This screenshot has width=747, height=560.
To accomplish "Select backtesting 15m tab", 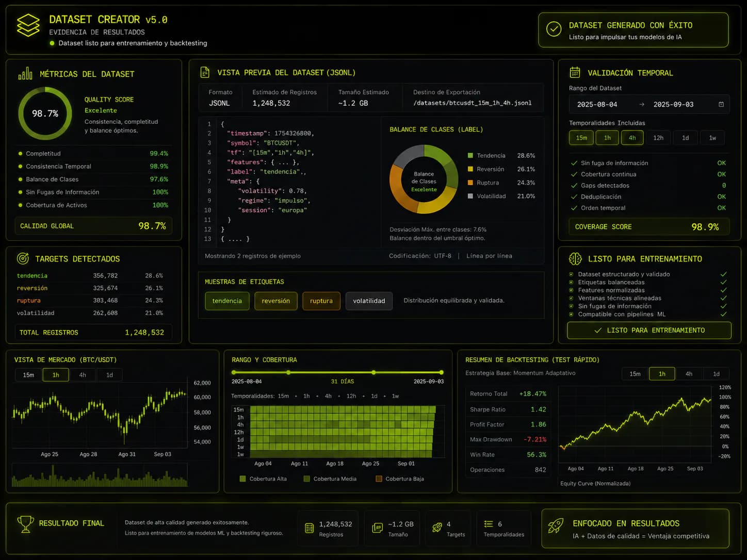I will point(635,374).
